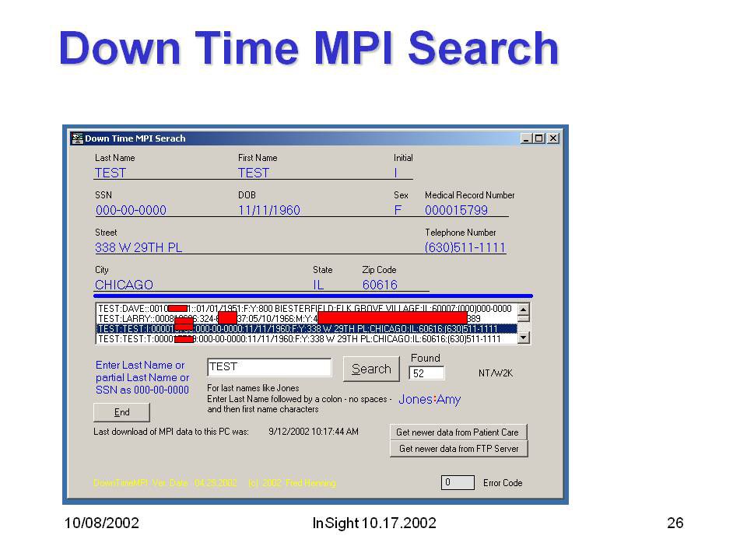This screenshot has height=560, width=747.
Task: Minimize the Down Time MPI window
Action: click(x=527, y=138)
